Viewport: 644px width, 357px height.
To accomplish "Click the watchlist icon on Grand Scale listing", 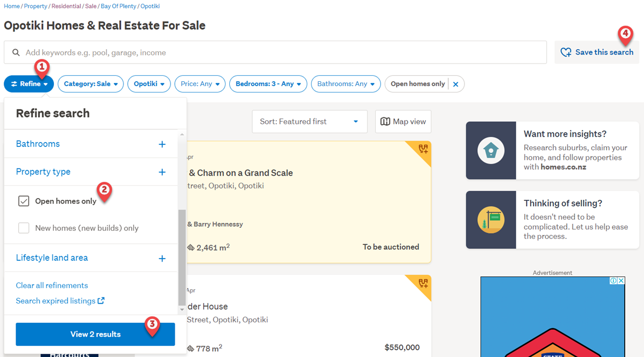I will pos(423,149).
